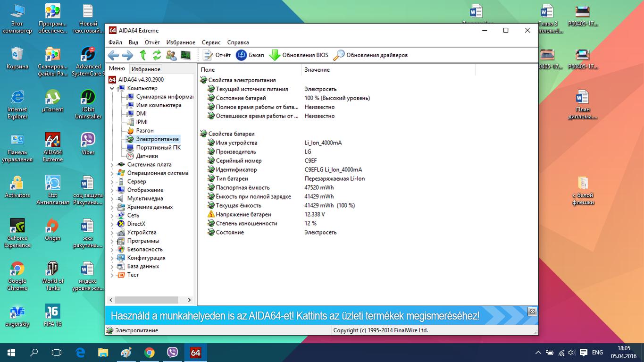Close the advertisement banner
Screen dimensions: 644x362
[532, 311]
